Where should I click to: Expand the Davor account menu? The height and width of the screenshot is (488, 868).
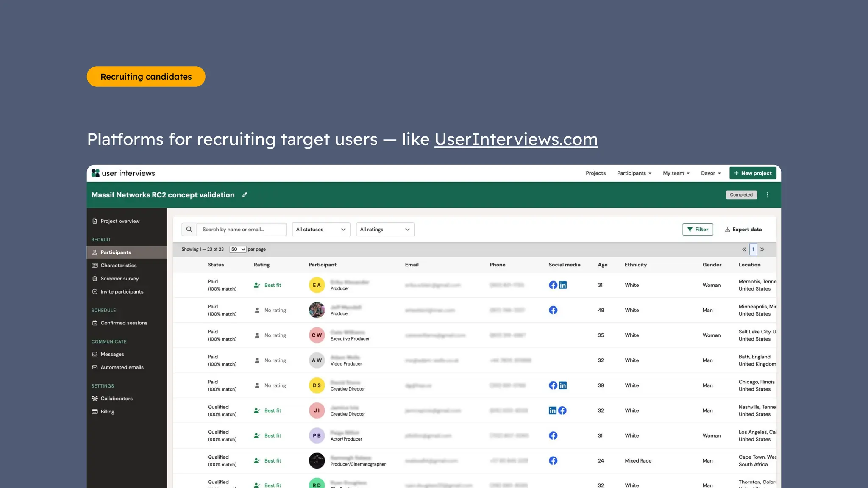[x=711, y=173]
